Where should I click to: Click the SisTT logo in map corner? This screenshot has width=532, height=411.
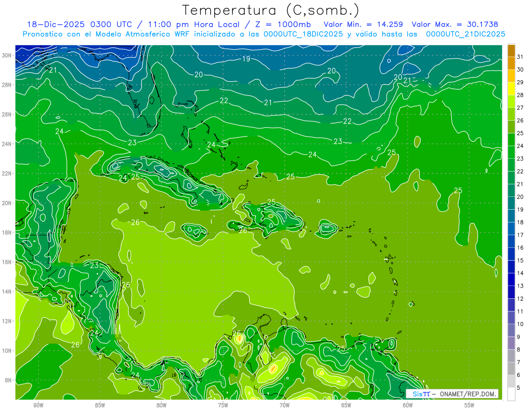[x=421, y=394]
